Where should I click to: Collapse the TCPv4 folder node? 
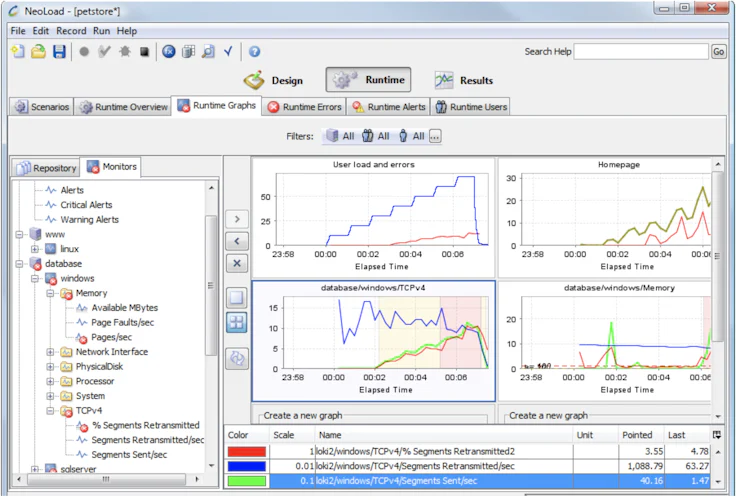[x=50, y=410]
